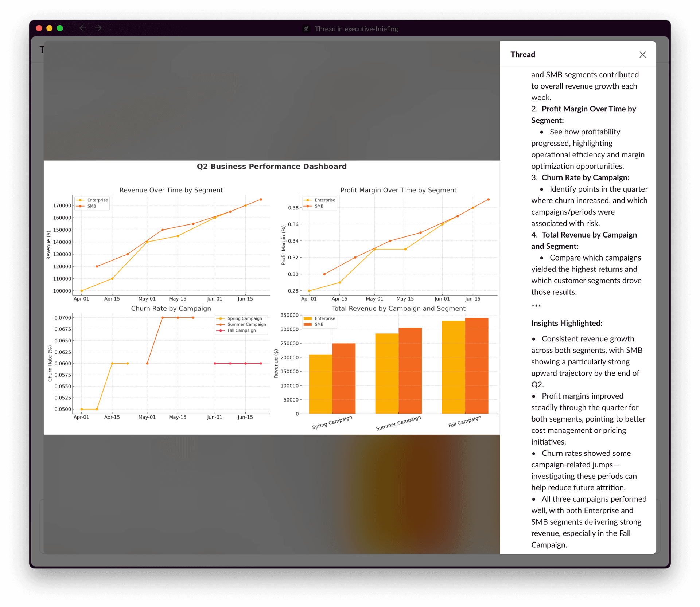
Task: Close the Thread side panel
Action: point(642,55)
